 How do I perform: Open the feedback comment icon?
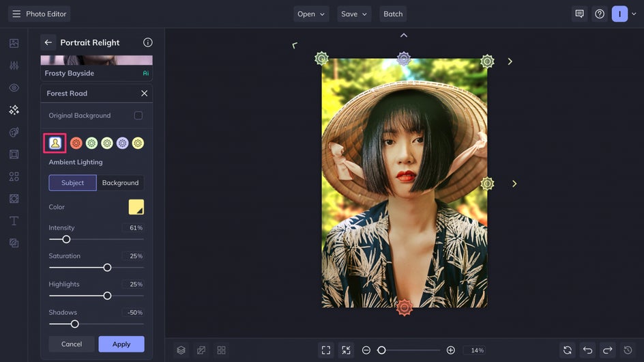(579, 14)
